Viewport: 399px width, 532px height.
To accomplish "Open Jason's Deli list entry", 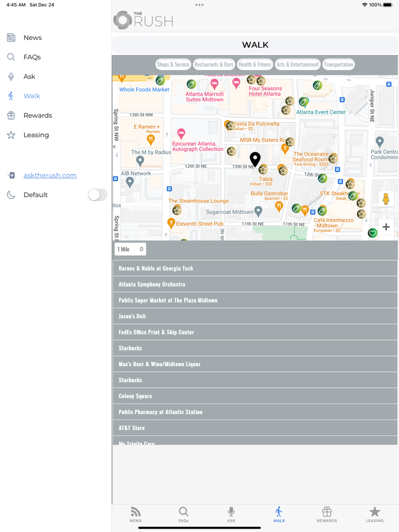I will point(255,316).
